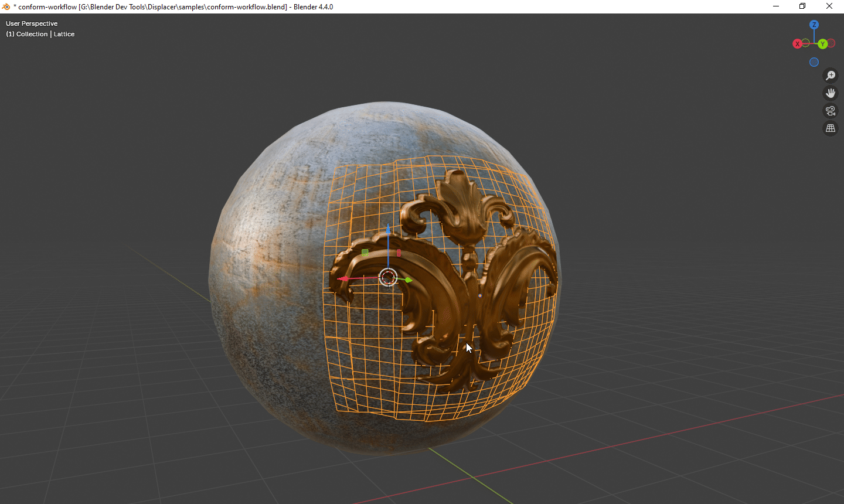Viewport: 844px width, 504px height.
Task: Click the negative Z axis blue circle
Action: tap(814, 62)
